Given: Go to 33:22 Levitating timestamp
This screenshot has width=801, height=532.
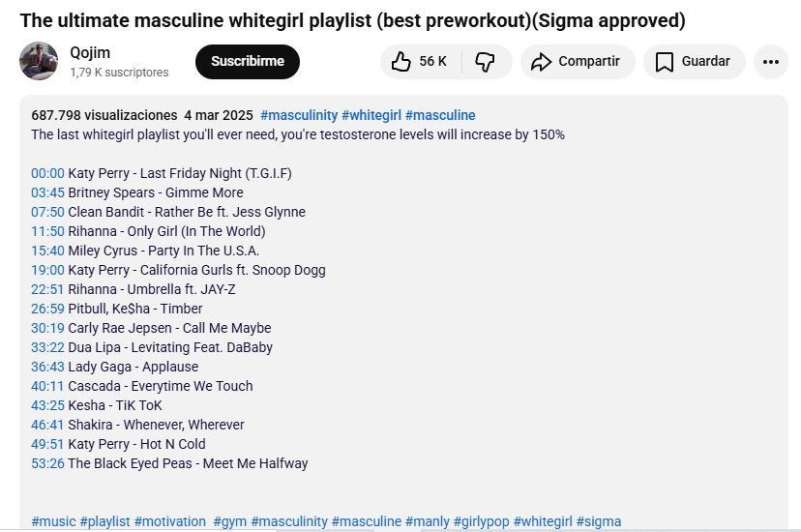Looking at the screenshot, I should [47, 347].
